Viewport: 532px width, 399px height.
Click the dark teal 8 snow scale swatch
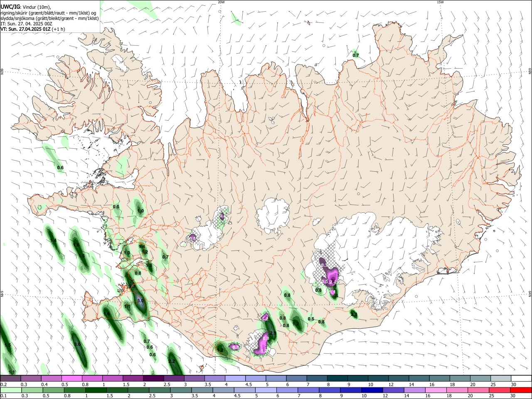point(337,378)
